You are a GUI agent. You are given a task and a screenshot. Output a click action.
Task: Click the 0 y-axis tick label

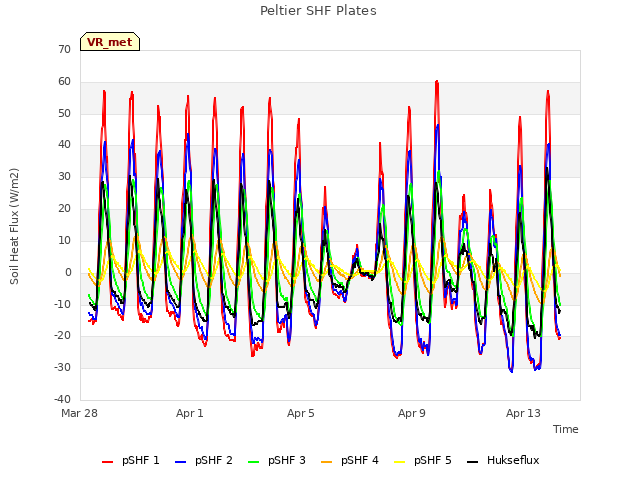point(68,272)
